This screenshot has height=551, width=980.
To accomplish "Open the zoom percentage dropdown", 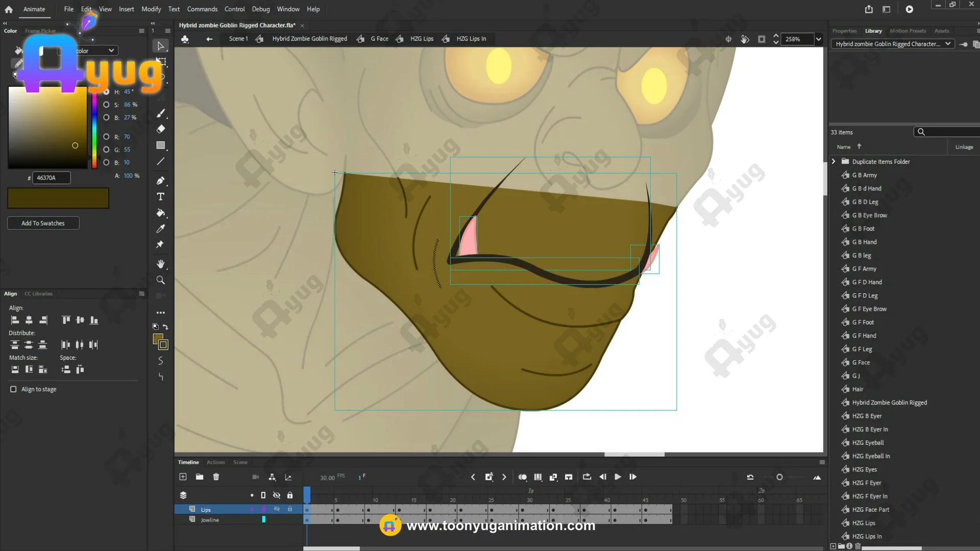I will coord(819,39).
